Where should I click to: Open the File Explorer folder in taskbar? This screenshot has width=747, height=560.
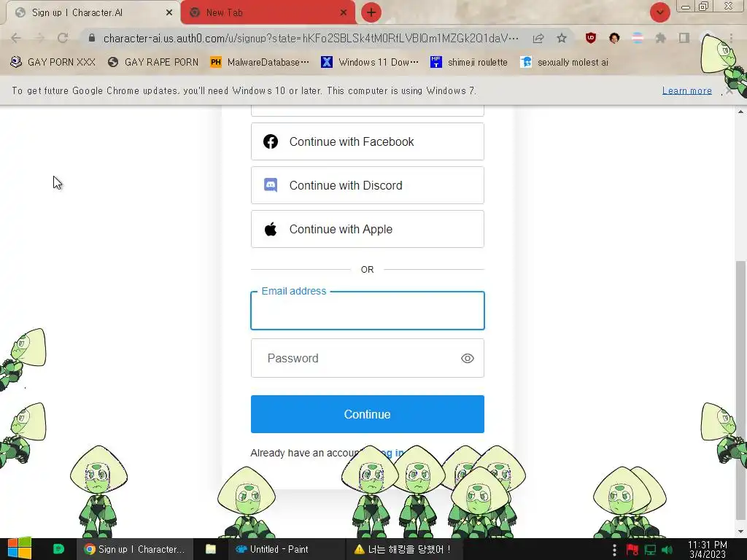(211, 549)
